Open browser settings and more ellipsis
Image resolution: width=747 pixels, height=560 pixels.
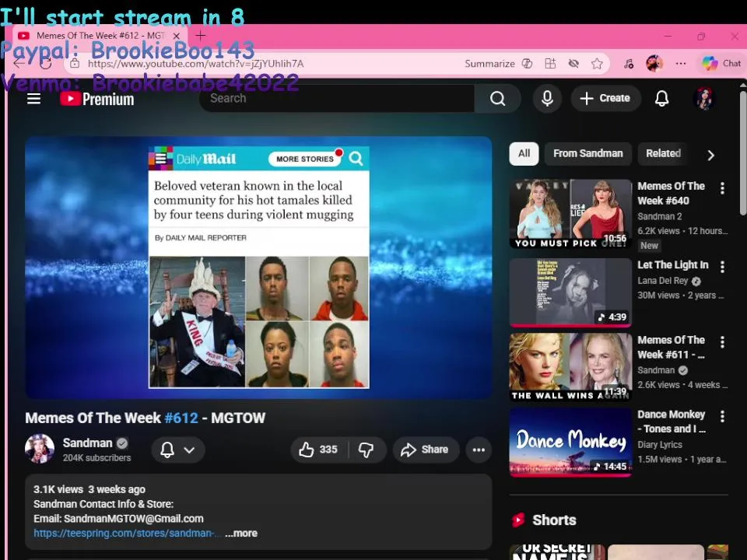point(681,63)
